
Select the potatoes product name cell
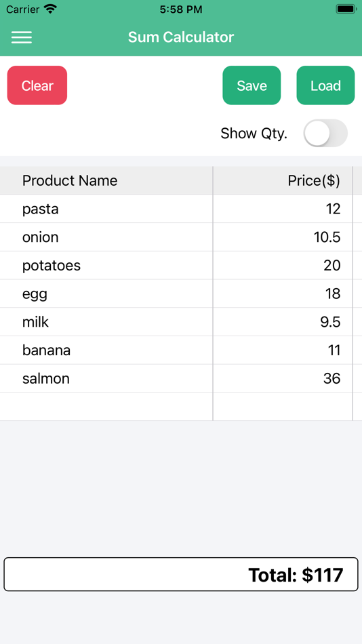click(106, 266)
